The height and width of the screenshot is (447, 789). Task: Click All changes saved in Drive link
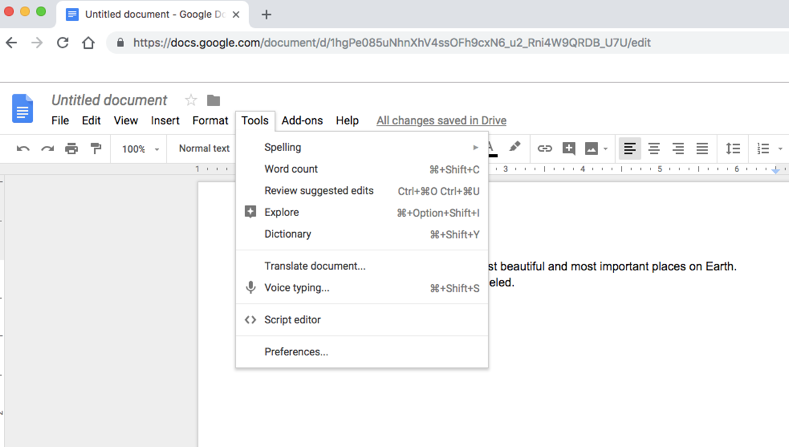click(441, 120)
